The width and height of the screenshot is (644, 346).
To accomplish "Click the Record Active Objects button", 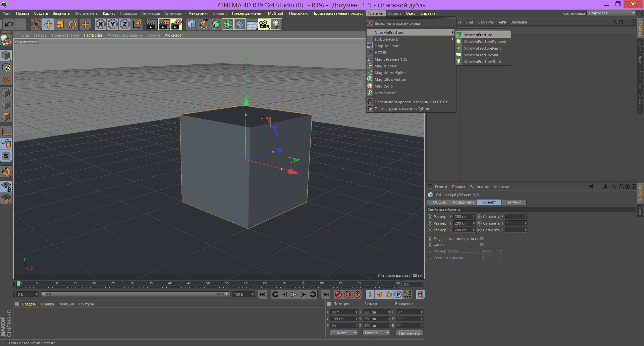I will coord(338,294).
